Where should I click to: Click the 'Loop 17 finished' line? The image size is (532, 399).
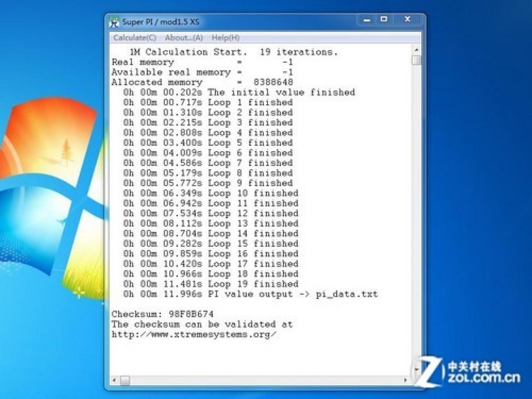click(211, 264)
